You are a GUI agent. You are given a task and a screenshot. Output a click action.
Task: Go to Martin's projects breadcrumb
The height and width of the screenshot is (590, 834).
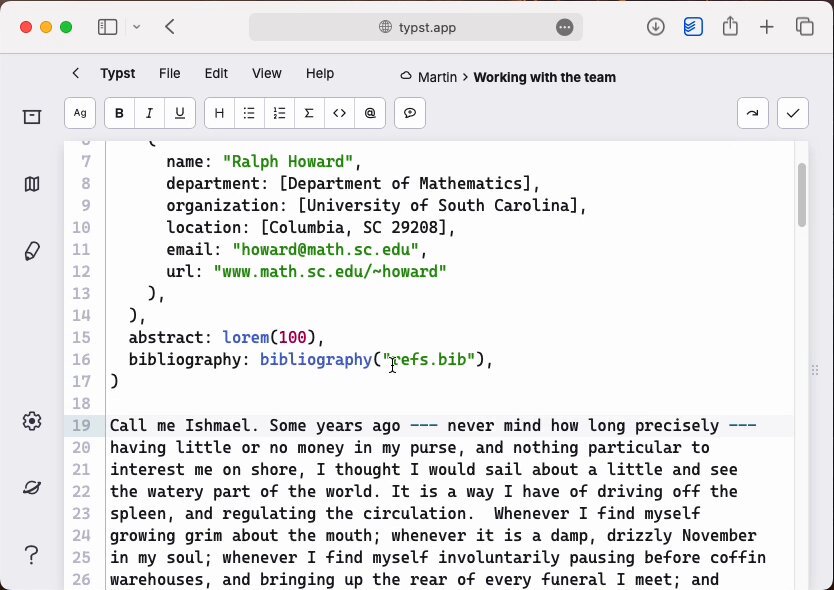point(437,77)
